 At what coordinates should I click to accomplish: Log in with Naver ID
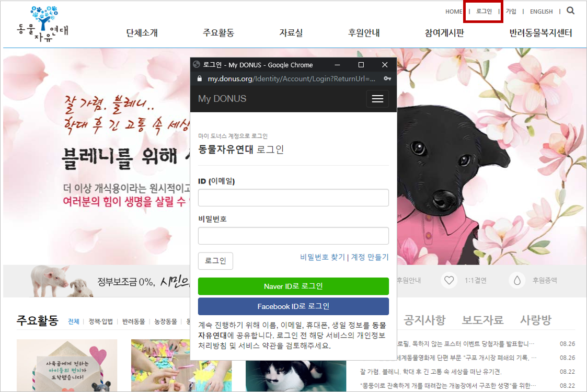(293, 286)
